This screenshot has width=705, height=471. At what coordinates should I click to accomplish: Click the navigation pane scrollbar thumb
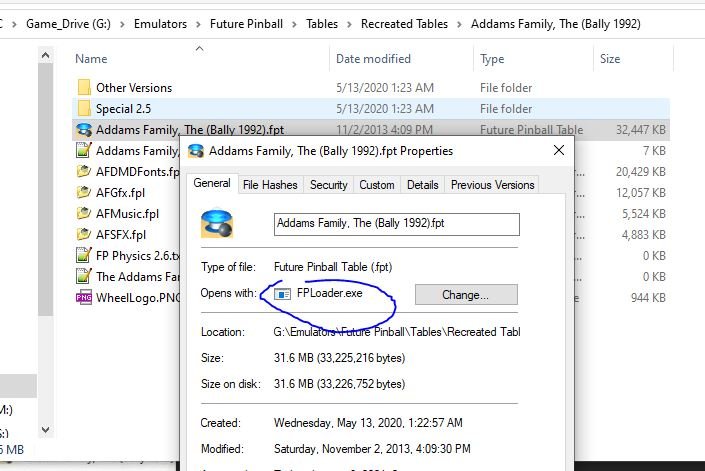click(45, 189)
